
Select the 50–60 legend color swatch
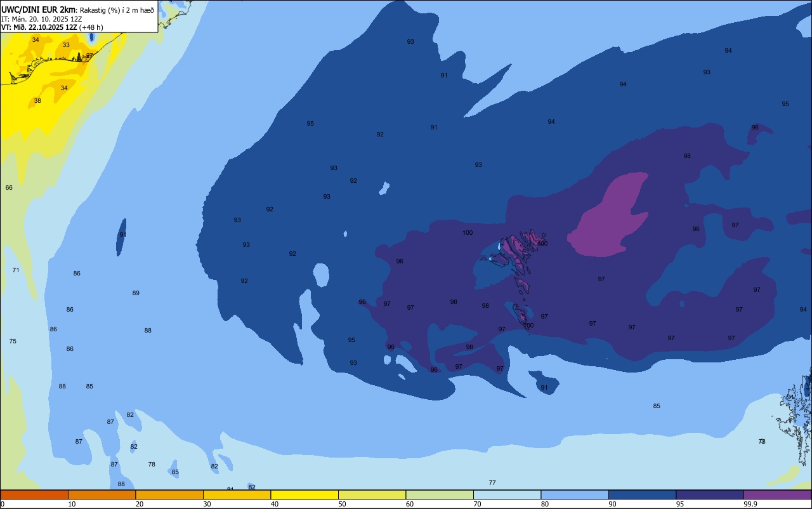(372, 494)
